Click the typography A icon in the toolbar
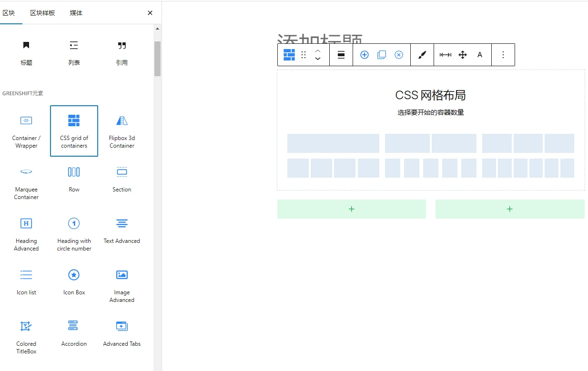 pos(480,55)
